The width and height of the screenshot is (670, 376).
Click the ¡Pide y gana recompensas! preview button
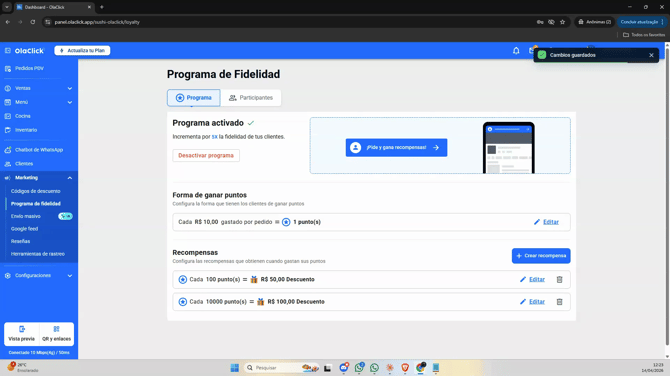coord(397,147)
